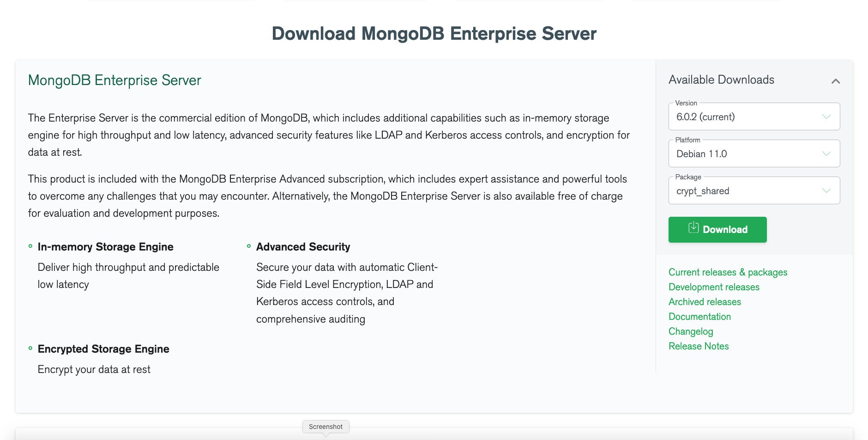Click the Advanced Security heading

tap(303, 247)
